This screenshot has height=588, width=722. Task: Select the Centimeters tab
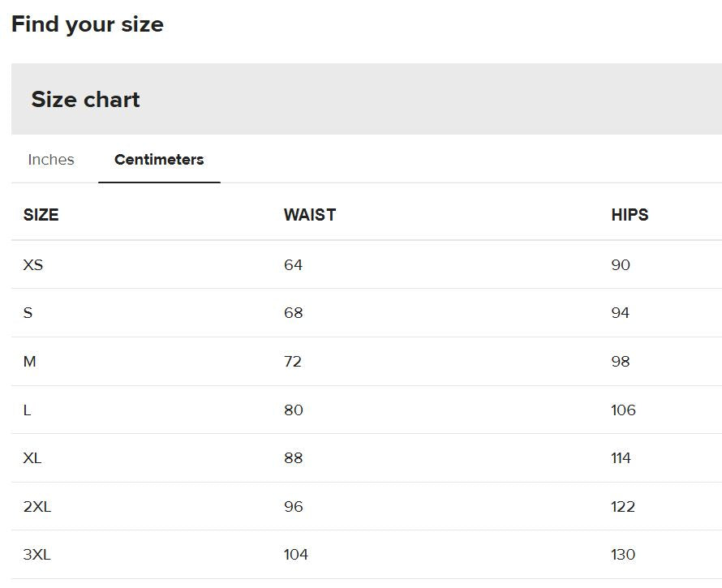point(159,159)
